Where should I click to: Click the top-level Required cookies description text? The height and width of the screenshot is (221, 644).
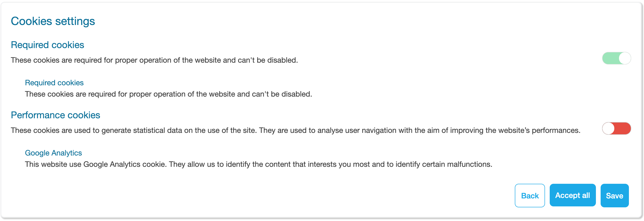(x=154, y=60)
